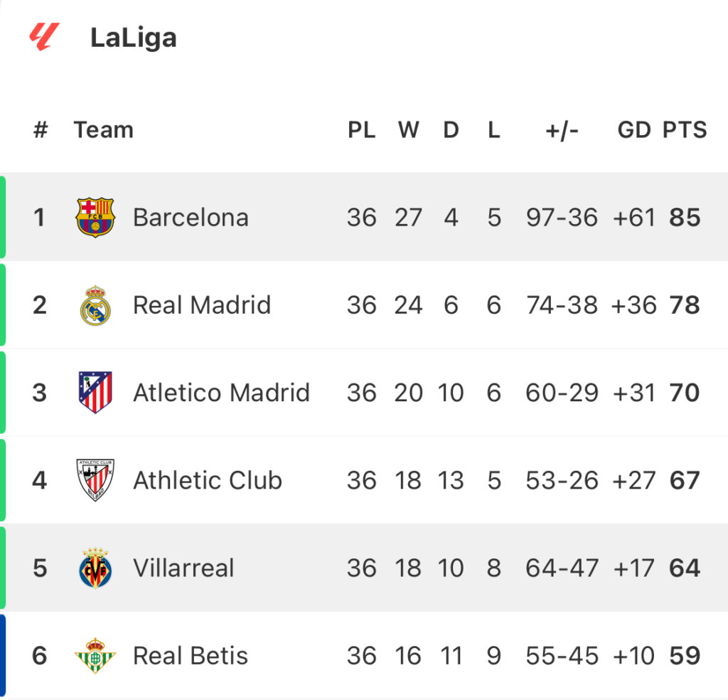This screenshot has height=700, width=728.
Task: Click the Villarreal yellow crest
Action: 95,568
